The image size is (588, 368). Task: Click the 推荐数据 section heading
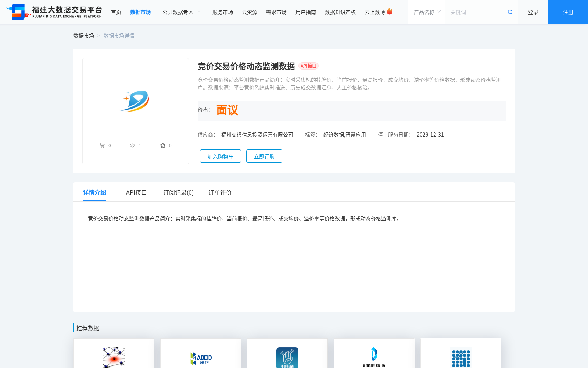(x=88, y=328)
